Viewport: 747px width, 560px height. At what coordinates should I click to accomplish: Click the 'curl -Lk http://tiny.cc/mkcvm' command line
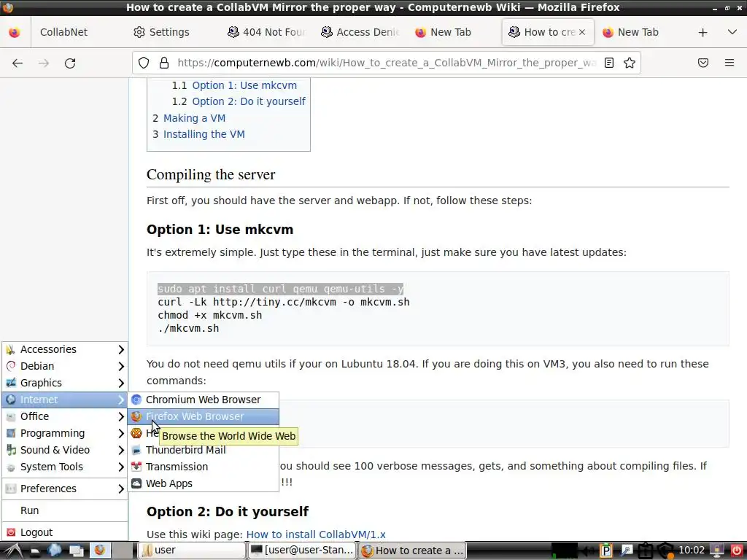click(284, 302)
